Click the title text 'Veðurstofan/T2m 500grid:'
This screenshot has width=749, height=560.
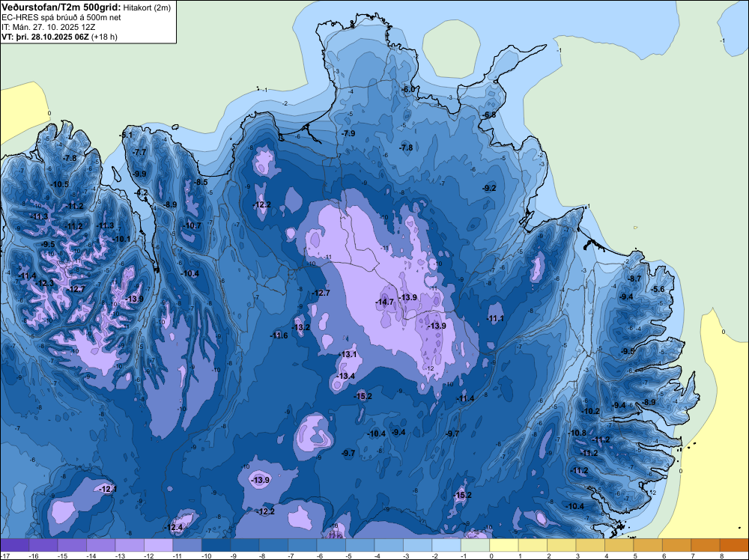61,7
